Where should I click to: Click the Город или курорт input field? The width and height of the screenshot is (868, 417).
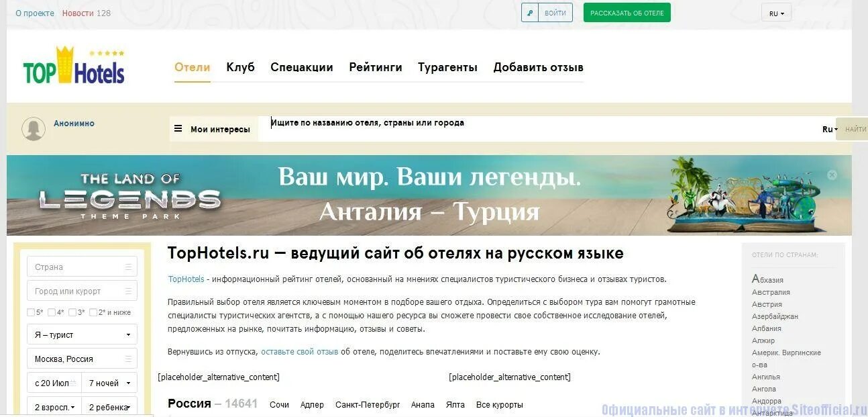82,291
